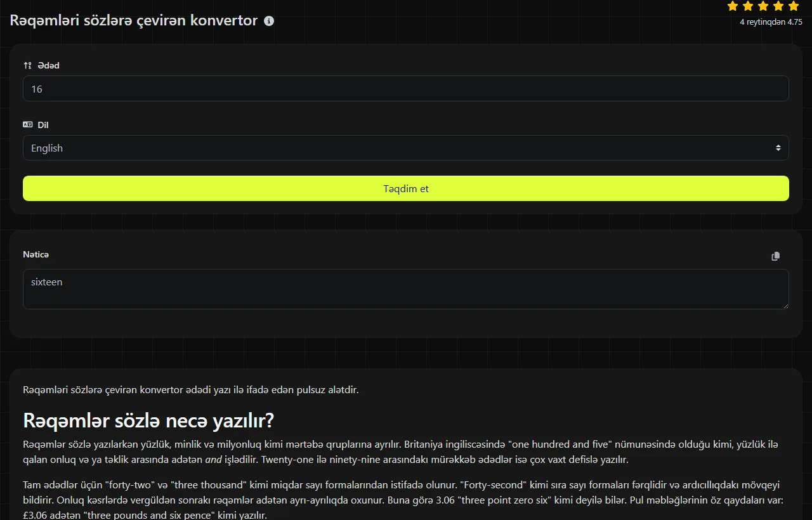Click the "Nəticə" label
This screenshot has width=812, height=520.
tap(36, 254)
